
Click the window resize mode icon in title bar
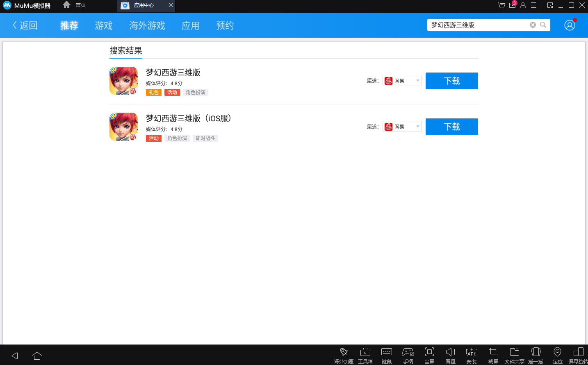pos(550,5)
